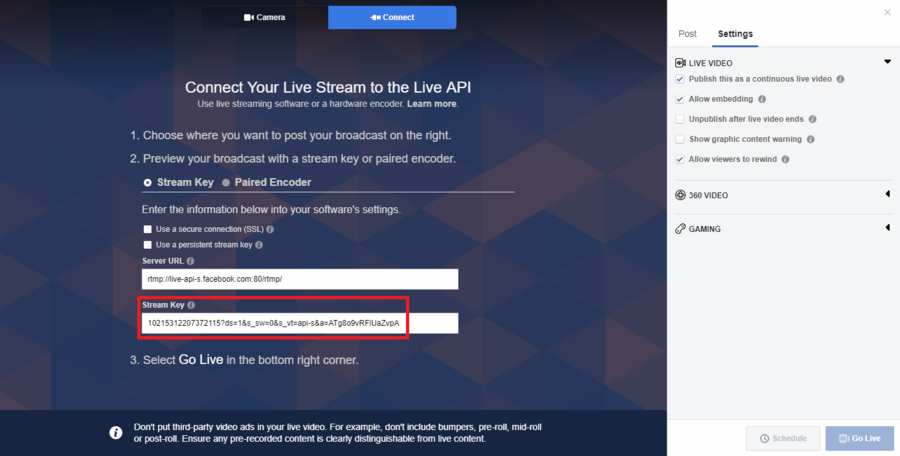Open the Post tab

point(688,34)
